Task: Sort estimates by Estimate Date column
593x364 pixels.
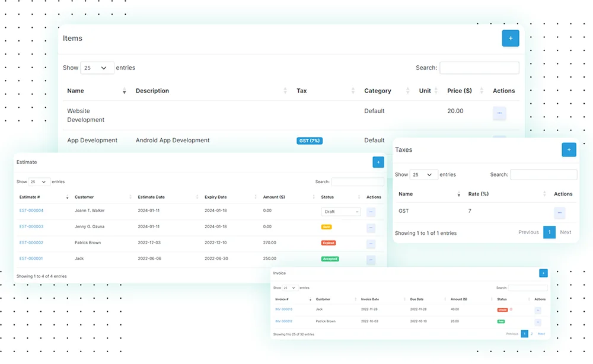Action: pyautogui.click(x=152, y=197)
